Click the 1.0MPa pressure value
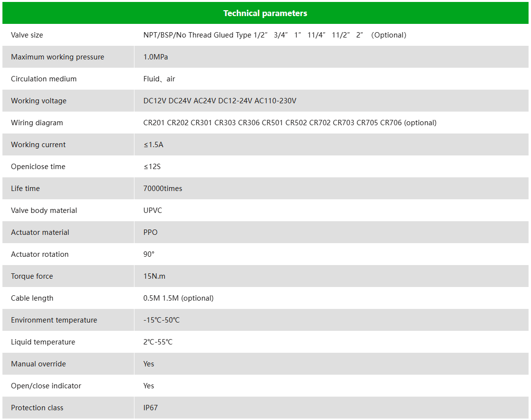 pos(155,57)
